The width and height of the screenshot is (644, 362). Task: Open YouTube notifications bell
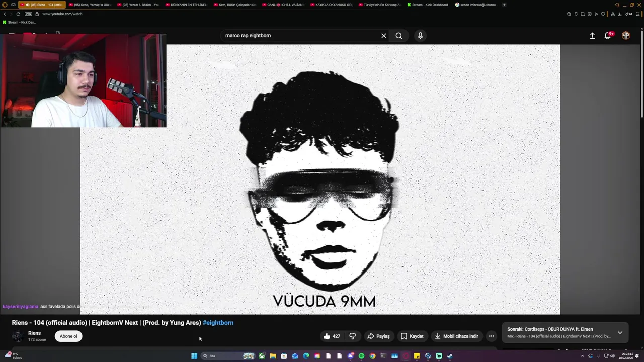(608, 36)
